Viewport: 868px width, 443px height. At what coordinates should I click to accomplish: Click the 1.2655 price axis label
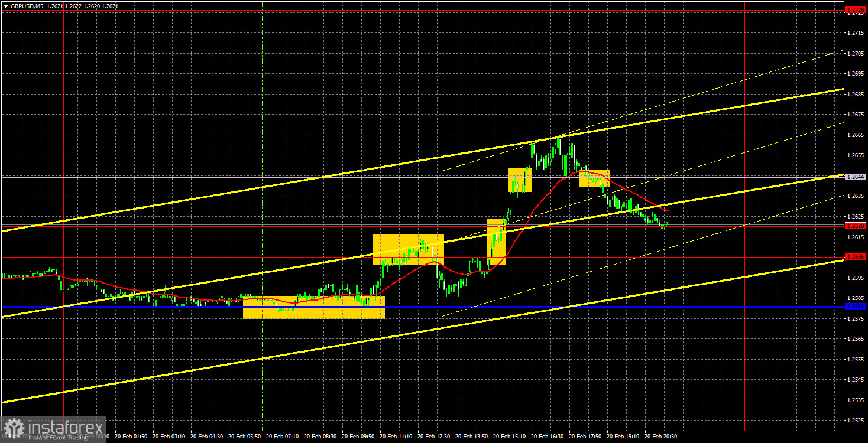point(856,155)
